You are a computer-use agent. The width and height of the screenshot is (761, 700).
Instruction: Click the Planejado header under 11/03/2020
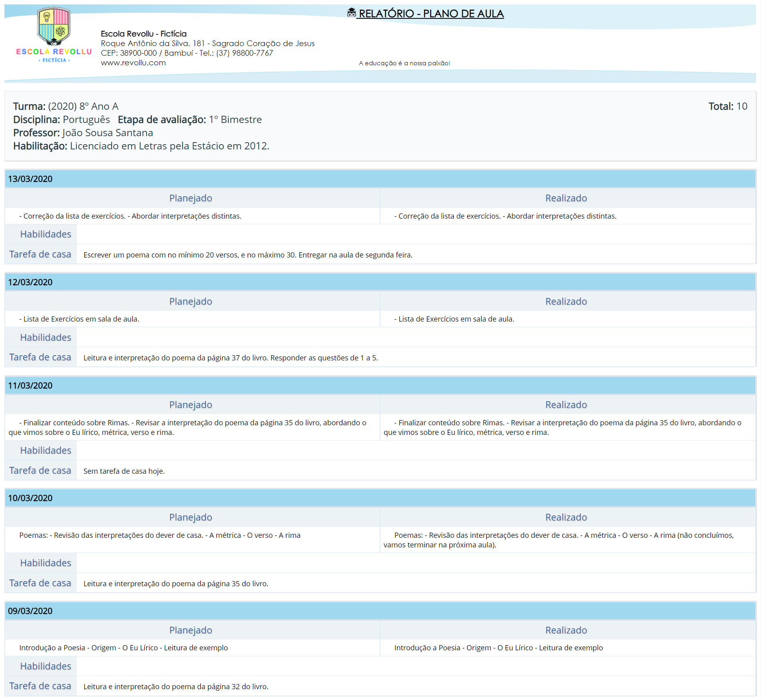point(191,405)
